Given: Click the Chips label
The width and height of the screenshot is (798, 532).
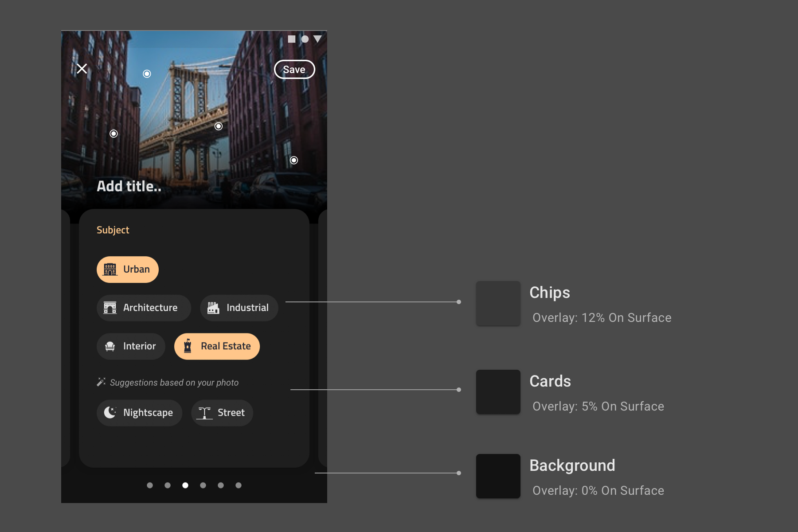Looking at the screenshot, I should [550, 293].
